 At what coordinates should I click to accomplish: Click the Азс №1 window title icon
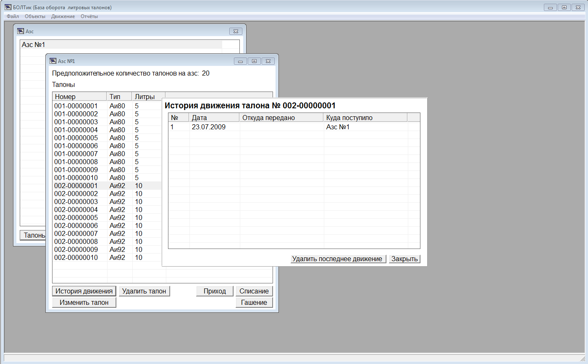52,61
